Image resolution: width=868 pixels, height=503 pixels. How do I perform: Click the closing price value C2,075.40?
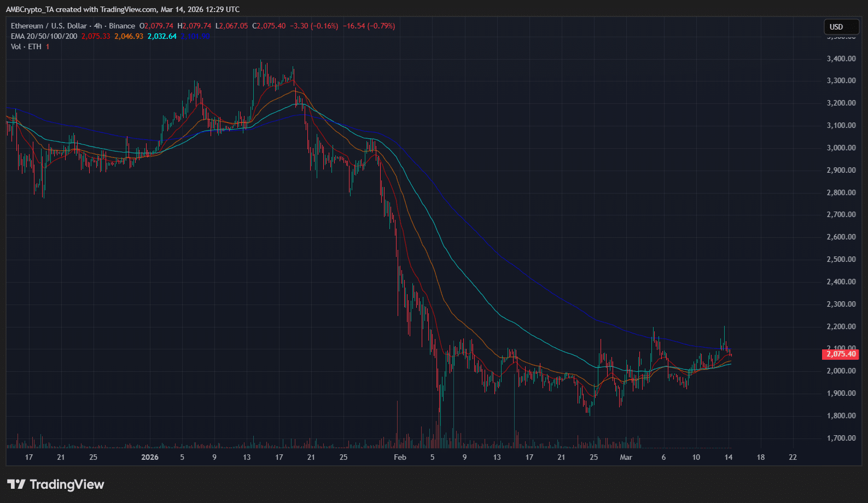click(269, 26)
